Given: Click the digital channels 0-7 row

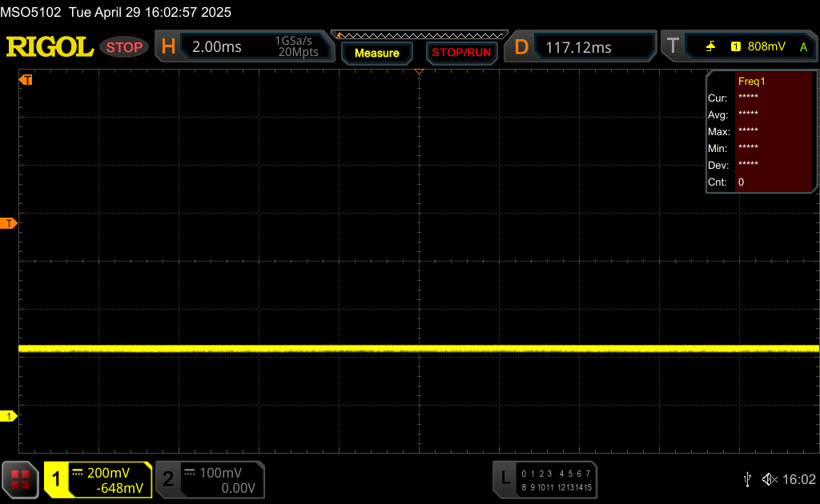Looking at the screenshot, I should pos(556,474).
